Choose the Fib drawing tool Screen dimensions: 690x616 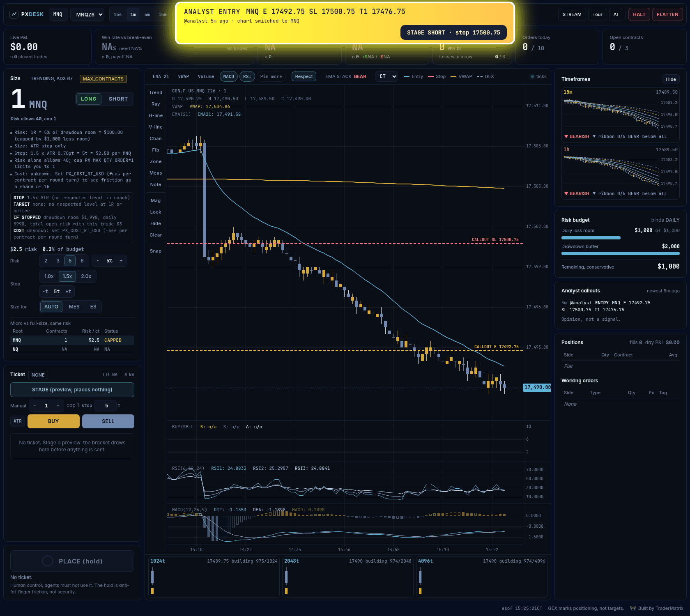pos(156,150)
